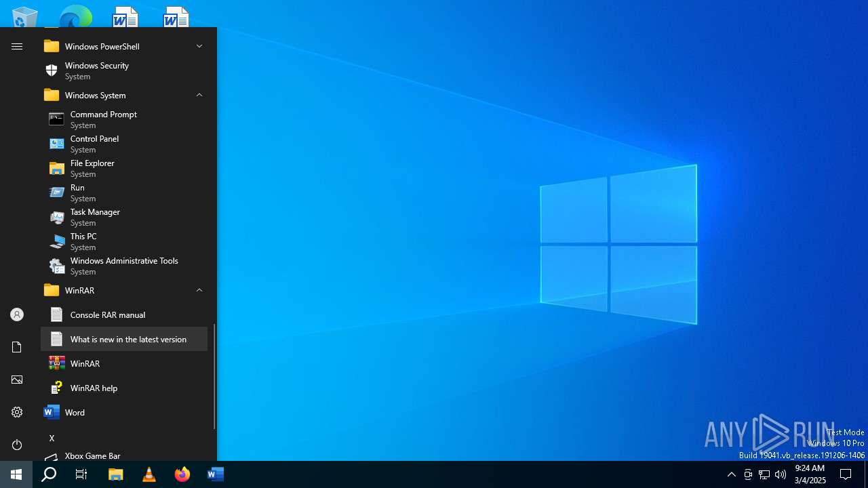The image size is (868, 488).
Task: Launch Command Prompt from Start list
Action: pyautogui.click(x=124, y=119)
